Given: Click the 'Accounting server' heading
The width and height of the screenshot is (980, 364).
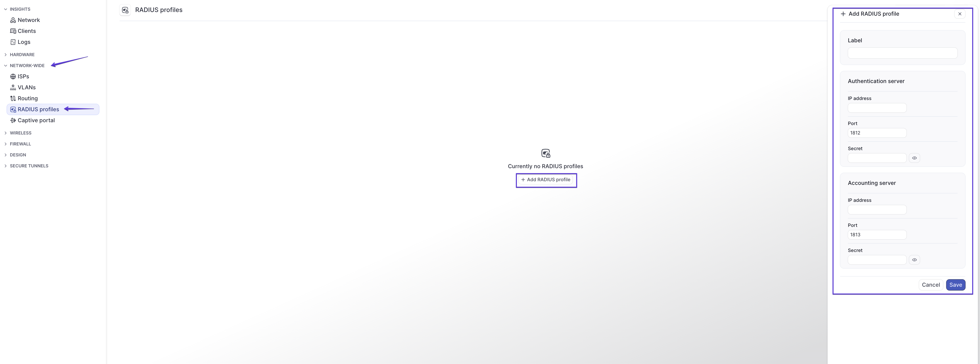Looking at the screenshot, I should point(872,183).
